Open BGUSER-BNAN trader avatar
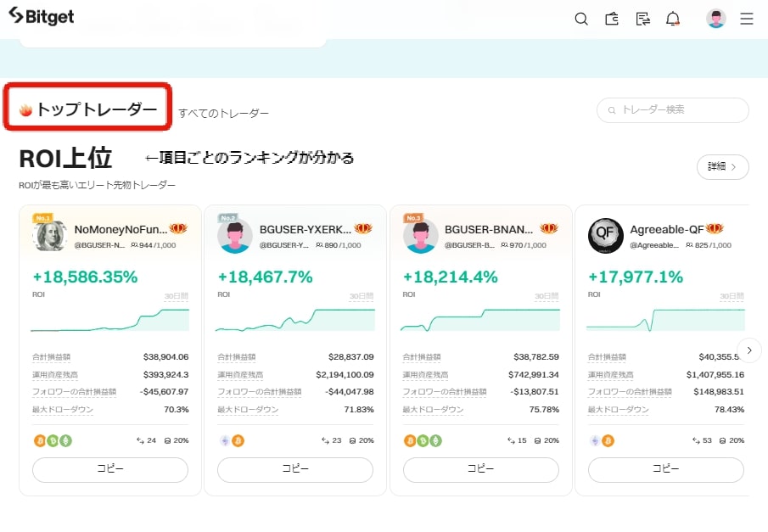The image size is (768, 532). pos(420,236)
